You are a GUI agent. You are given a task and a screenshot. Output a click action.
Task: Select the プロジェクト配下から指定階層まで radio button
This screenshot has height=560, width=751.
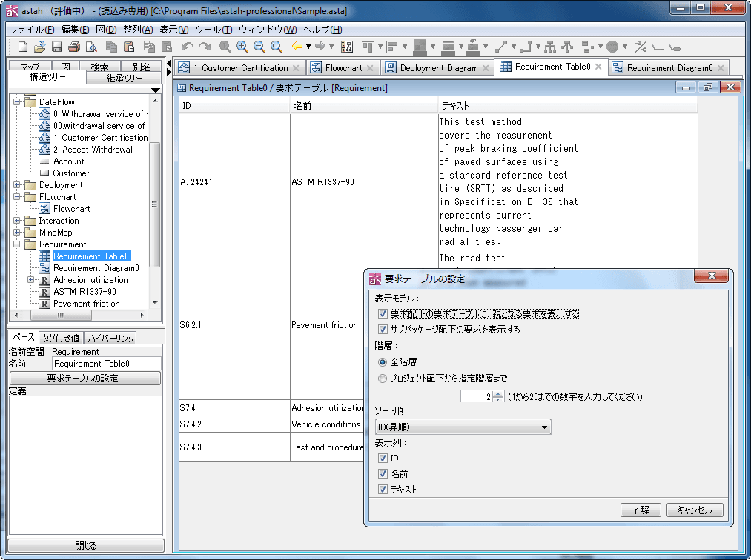[x=383, y=378]
